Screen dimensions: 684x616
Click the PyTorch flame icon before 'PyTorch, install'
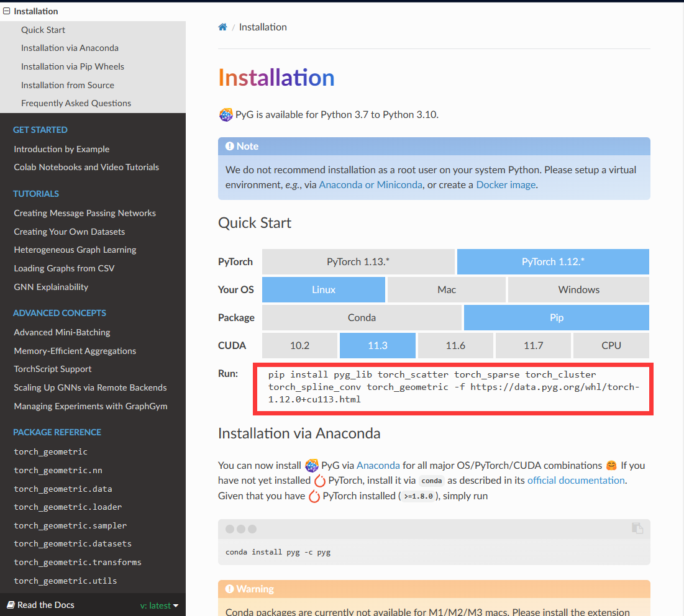pos(320,481)
